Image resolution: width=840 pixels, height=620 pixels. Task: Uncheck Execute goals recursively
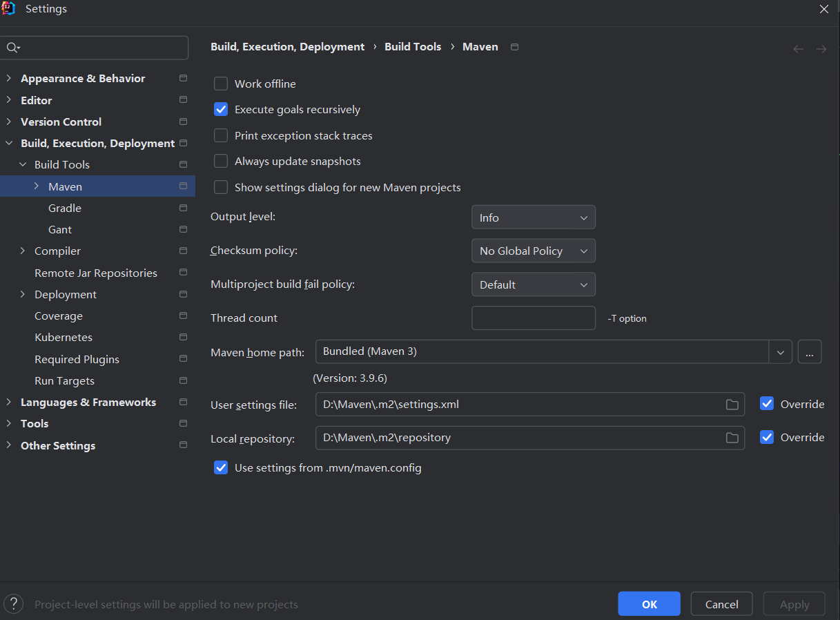221,109
